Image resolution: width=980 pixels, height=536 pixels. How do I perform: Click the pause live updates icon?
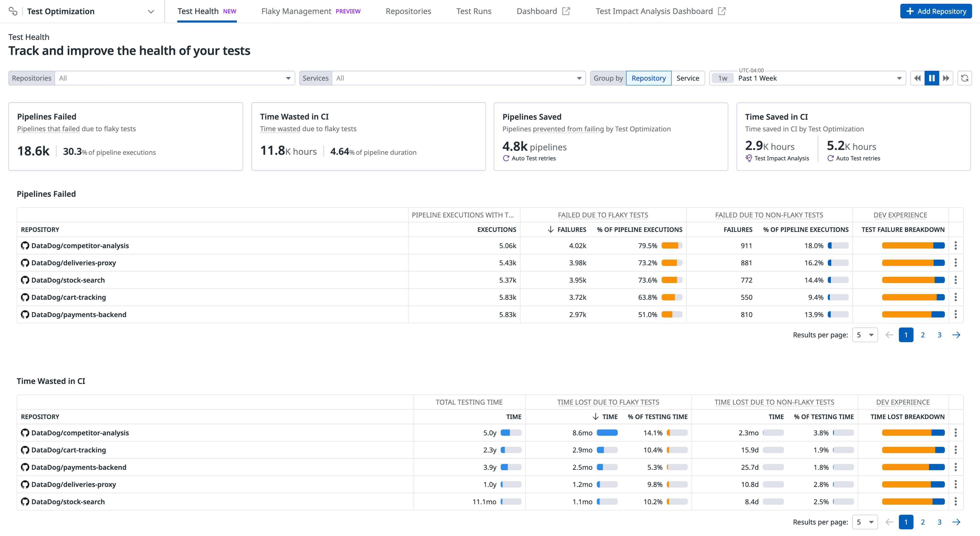tap(932, 78)
